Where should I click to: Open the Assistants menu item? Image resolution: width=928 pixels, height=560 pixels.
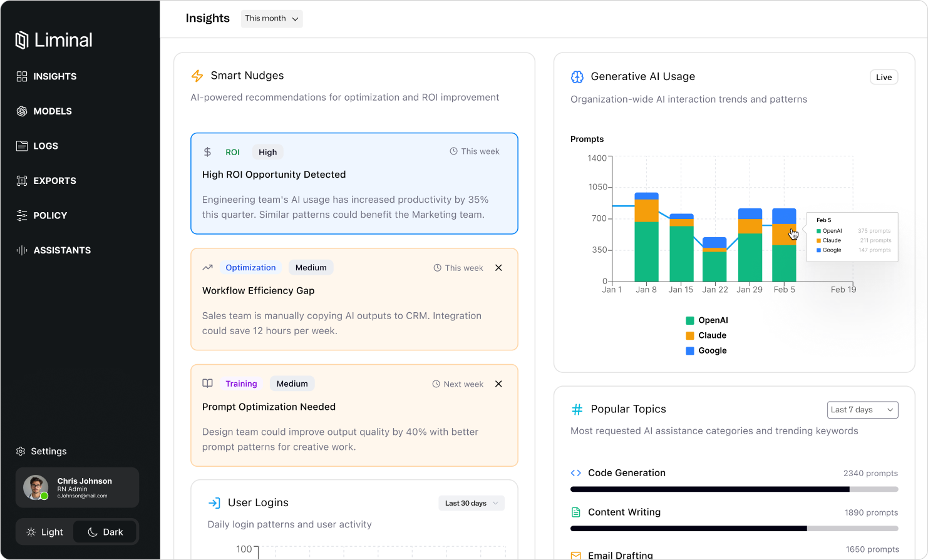pyautogui.click(x=61, y=250)
